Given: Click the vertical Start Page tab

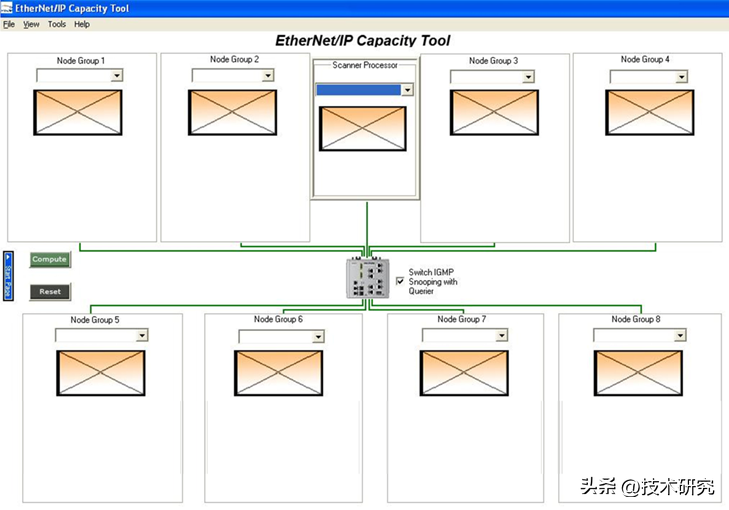Looking at the screenshot, I should [8, 276].
